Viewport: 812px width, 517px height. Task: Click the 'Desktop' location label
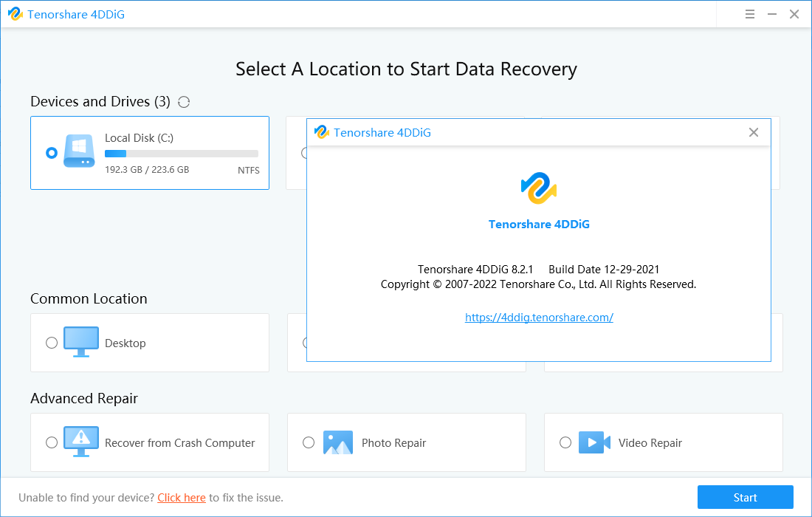pyautogui.click(x=125, y=343)
